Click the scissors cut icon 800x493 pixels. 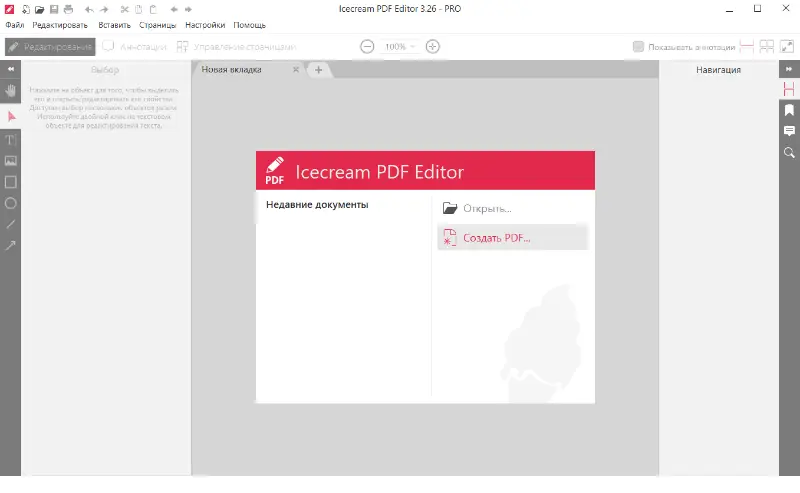point(124,9)
